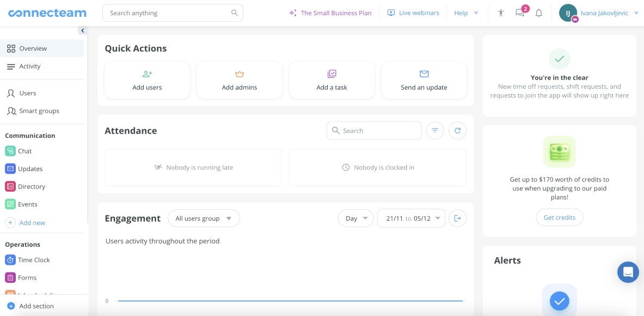This screenshot has width=644, height=316.
Task: Click the Forms icon in sidebar
Action: click(x=10, y=277)
